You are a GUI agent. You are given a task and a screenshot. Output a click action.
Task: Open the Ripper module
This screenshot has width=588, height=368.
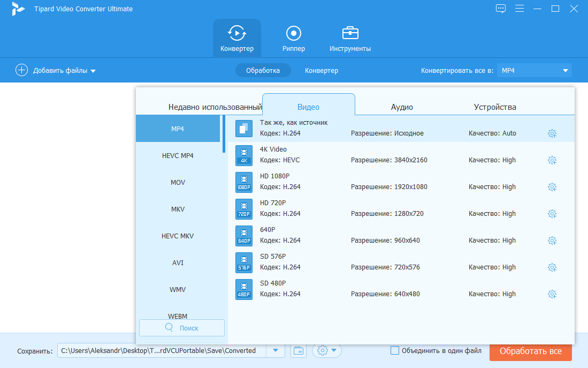click(x=293, y=39)
